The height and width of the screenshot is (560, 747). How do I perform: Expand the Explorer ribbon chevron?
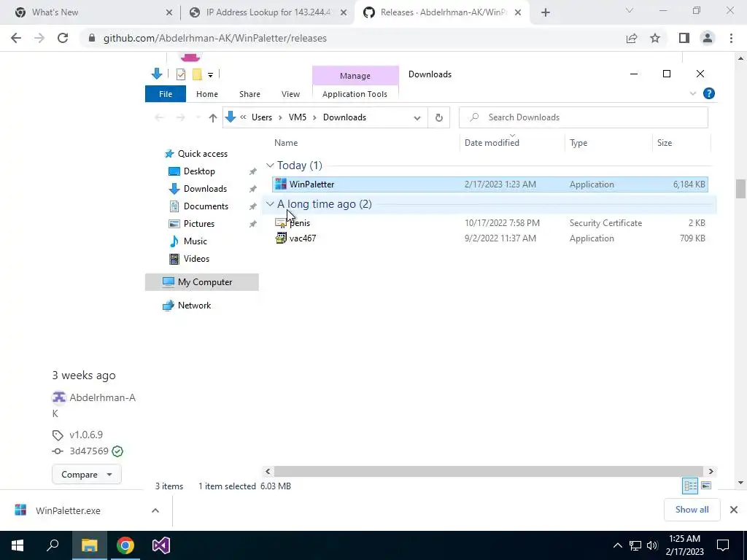coord(693,94)
